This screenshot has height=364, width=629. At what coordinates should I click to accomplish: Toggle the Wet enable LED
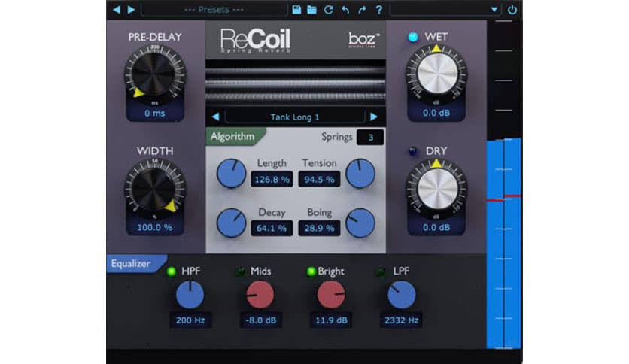coord(413,37)
